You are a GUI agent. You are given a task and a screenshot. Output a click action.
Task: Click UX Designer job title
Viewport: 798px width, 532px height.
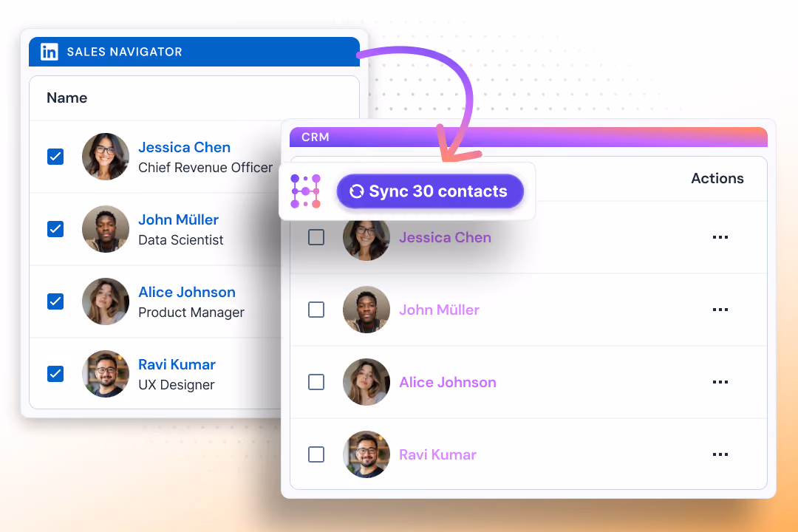176,385
